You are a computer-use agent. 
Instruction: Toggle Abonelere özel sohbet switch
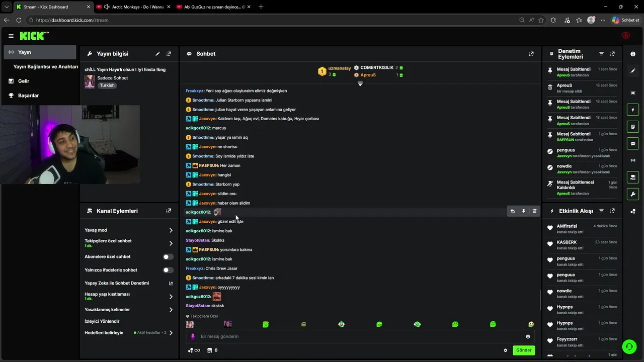[x=169, y=257]
